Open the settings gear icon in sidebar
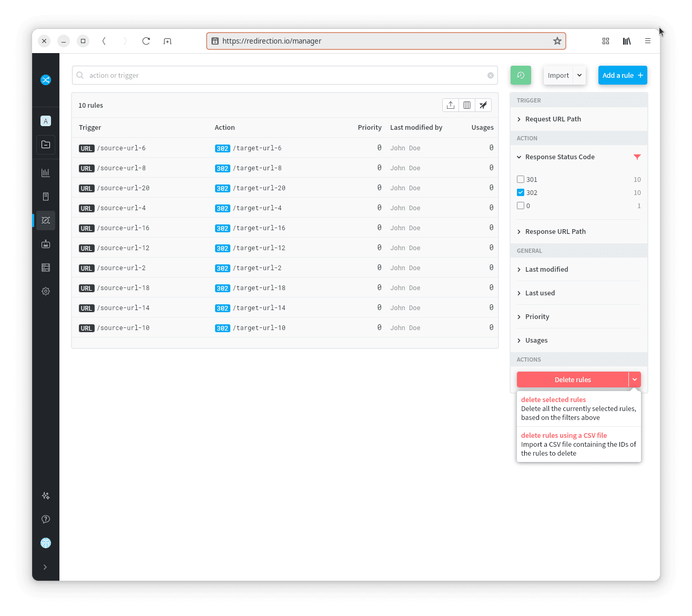 pos(46,291)
